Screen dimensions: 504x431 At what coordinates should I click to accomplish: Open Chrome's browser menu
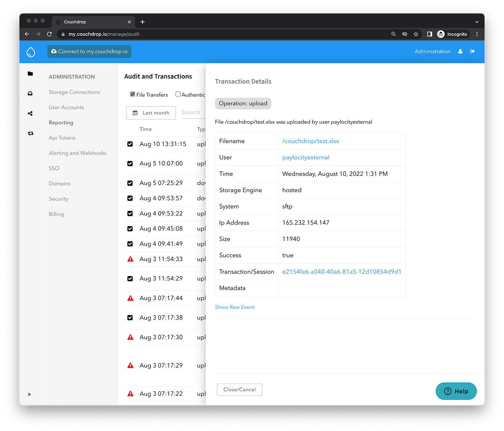pyautogui.click(x=477, y=34)
